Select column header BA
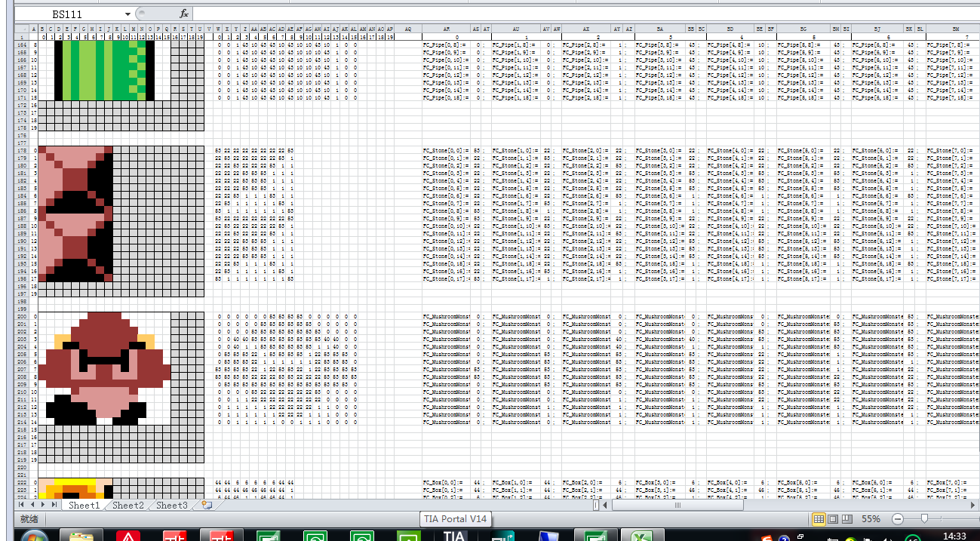Screen dimensions: 980x541 tap(659, 29)
